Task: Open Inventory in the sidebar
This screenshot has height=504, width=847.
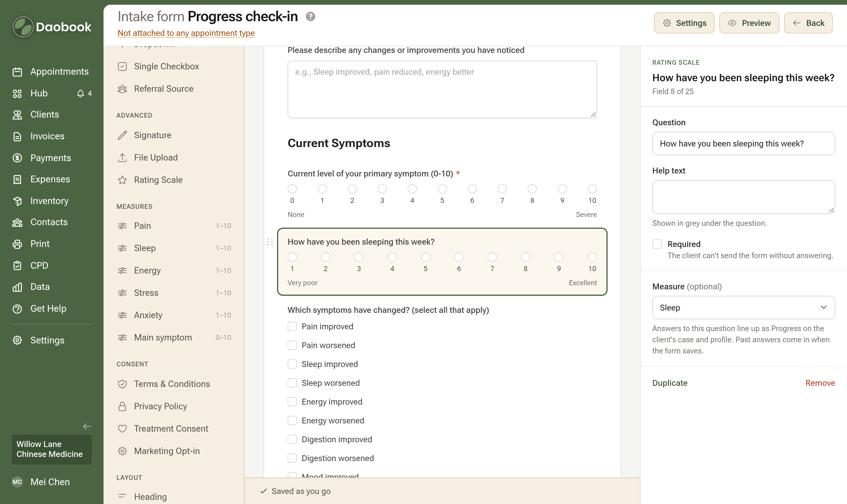Action: pos(52,201)
